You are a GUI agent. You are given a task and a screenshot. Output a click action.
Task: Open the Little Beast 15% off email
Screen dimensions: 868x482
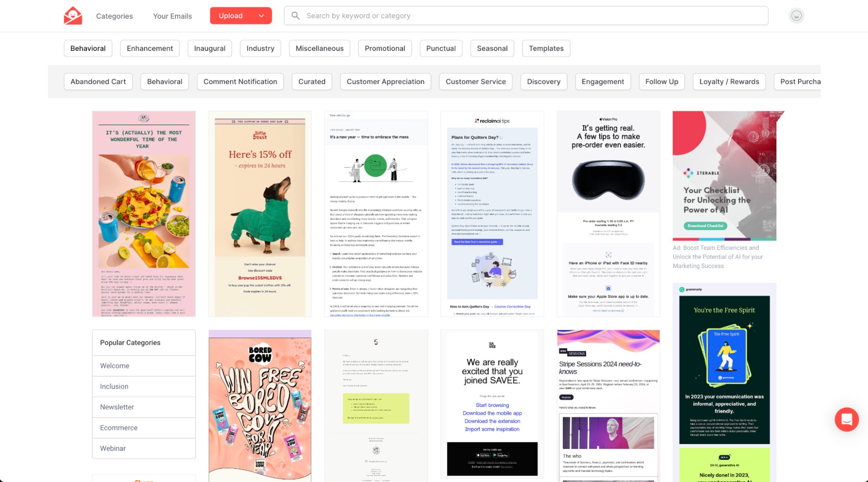pyautogui.click(x=260, y=213)
